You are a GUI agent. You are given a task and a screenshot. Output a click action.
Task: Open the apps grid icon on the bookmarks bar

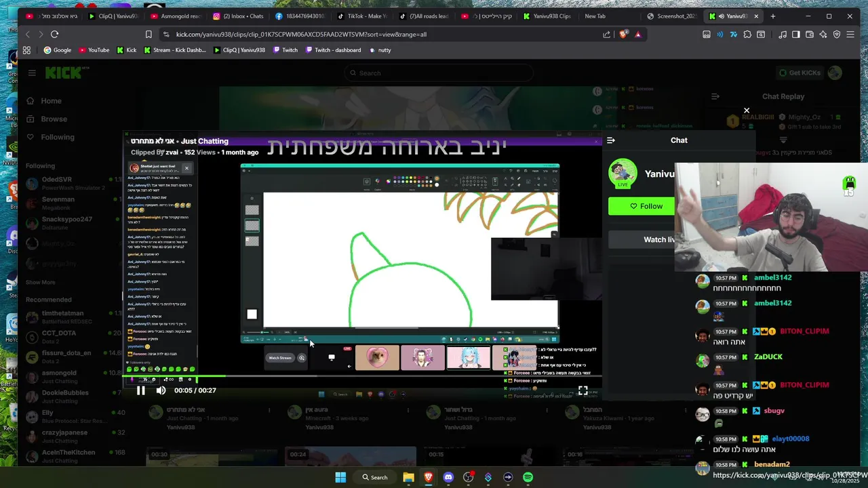(26, 50)
